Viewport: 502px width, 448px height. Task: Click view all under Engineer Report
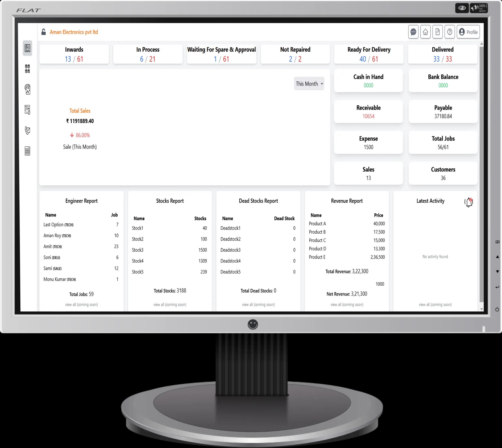81,304
